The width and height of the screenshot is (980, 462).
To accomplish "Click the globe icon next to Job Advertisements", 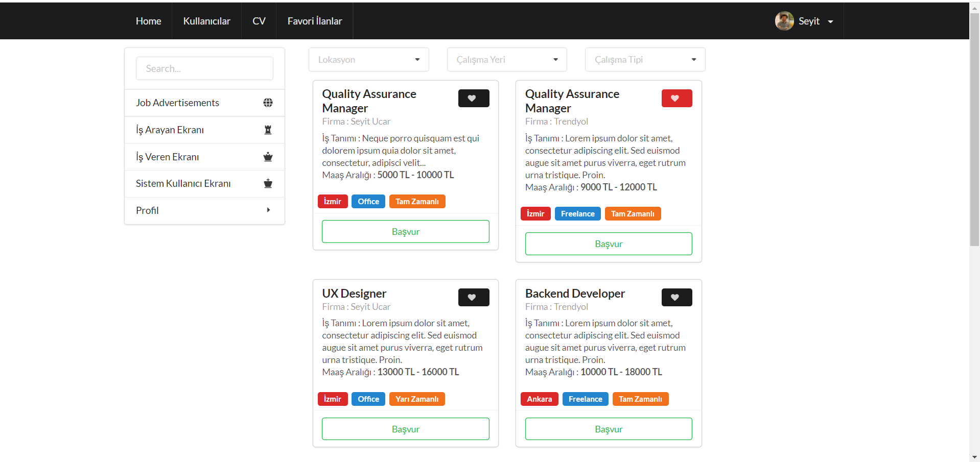I will pyautogui.click(x=268, y=103).
